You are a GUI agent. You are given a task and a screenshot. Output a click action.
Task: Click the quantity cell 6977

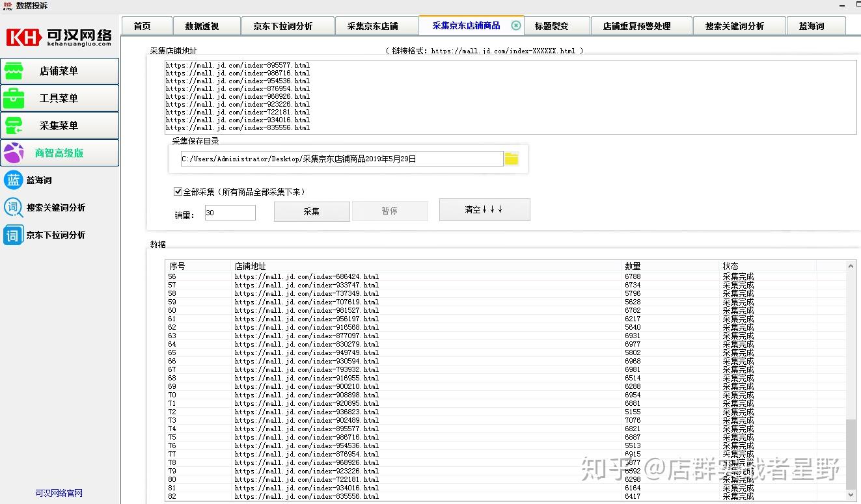coord(633,344)
